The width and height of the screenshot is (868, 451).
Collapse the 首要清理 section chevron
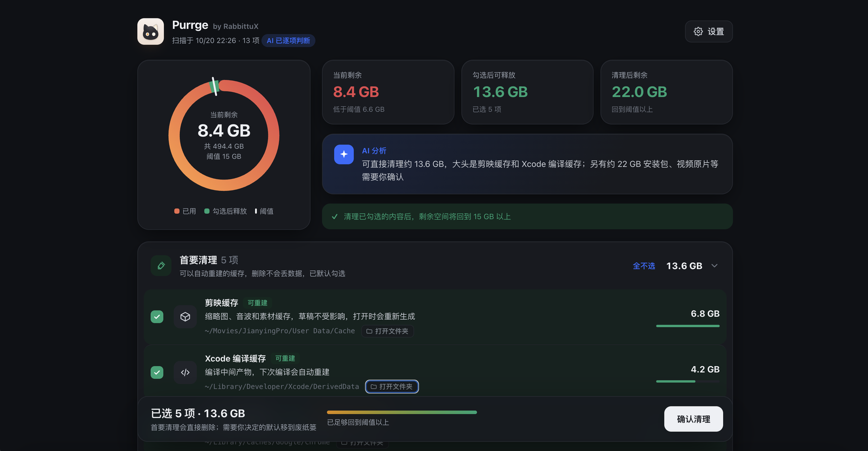[714, 266]
